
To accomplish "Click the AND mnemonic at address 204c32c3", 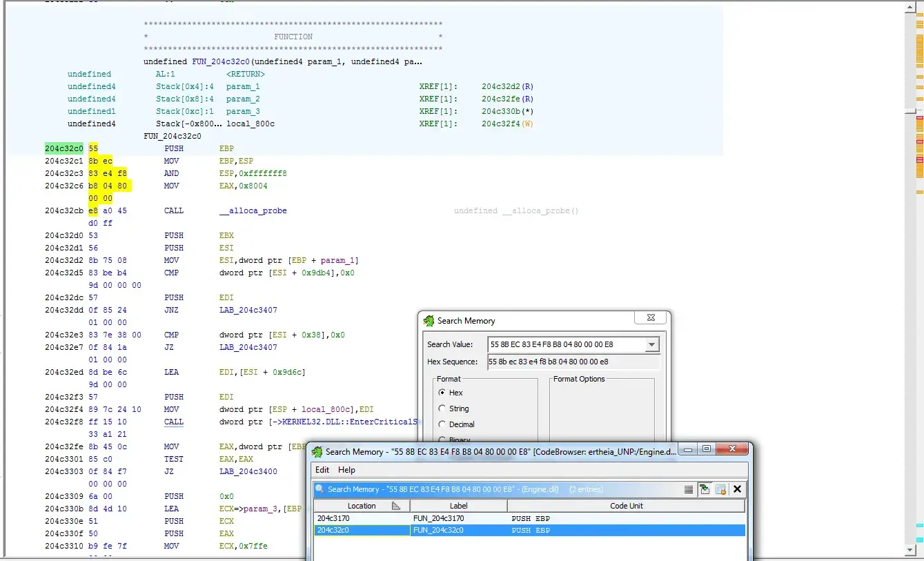I will coord(171,173).
